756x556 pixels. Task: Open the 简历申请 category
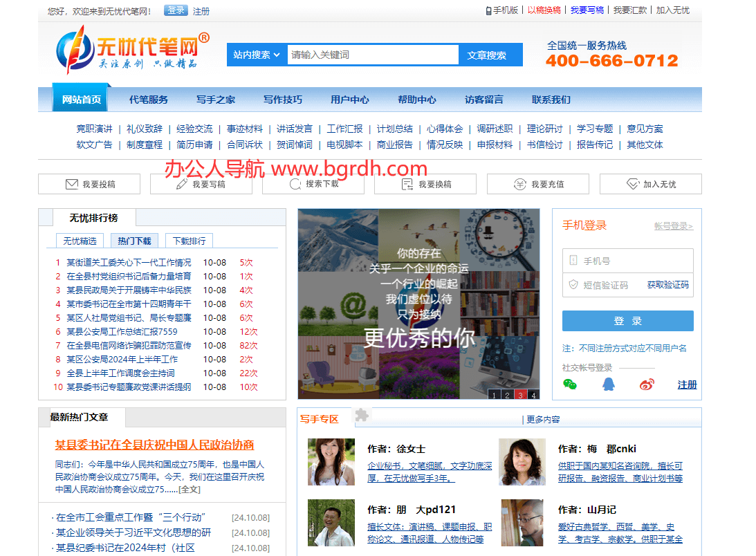[x=194, y=145]
